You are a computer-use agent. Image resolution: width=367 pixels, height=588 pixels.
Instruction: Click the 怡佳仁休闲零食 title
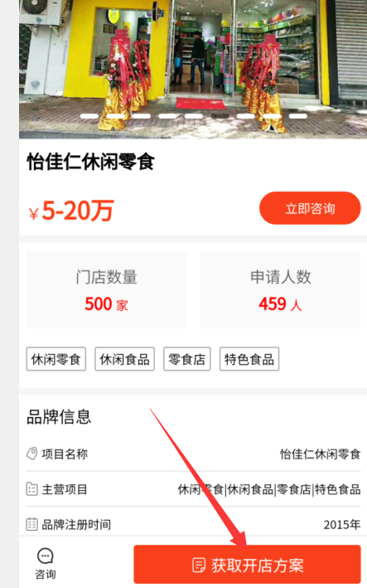pos(90,162)
